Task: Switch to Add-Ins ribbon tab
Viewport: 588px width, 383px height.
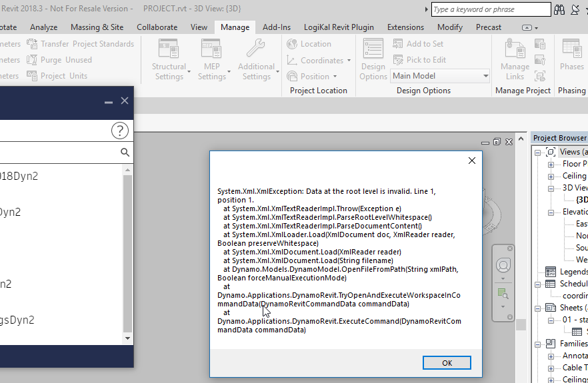Action: tap(277, 27)
